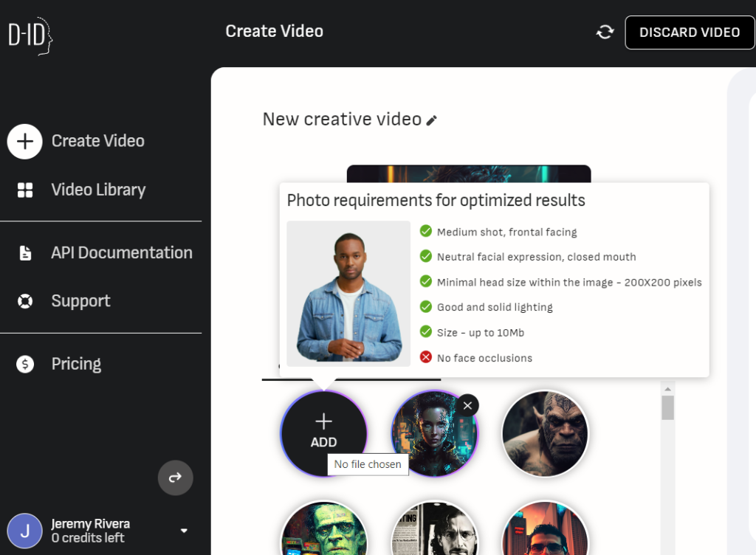
Task: Choose the green Frankenstein avatar
Action: click(323, 528)
